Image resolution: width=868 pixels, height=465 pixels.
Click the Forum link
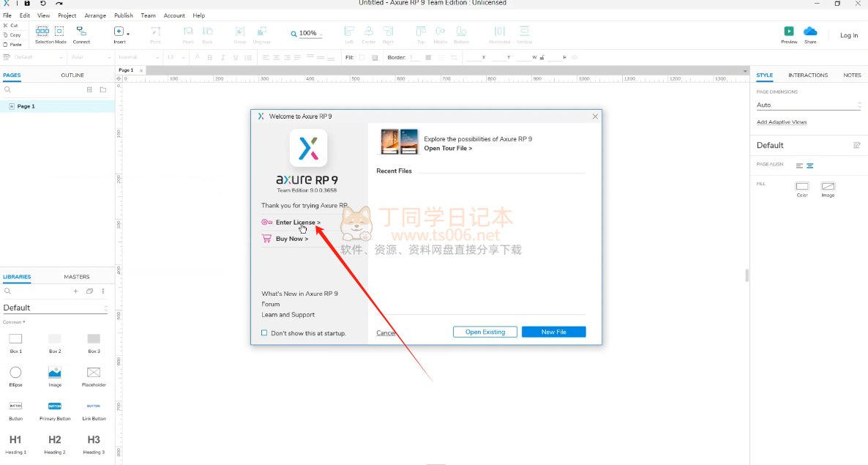point(271,305)
